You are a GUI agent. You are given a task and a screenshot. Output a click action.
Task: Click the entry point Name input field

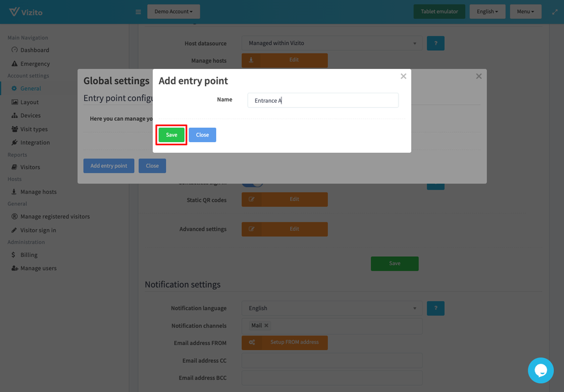pyautogui.click(x=323, y=100)
